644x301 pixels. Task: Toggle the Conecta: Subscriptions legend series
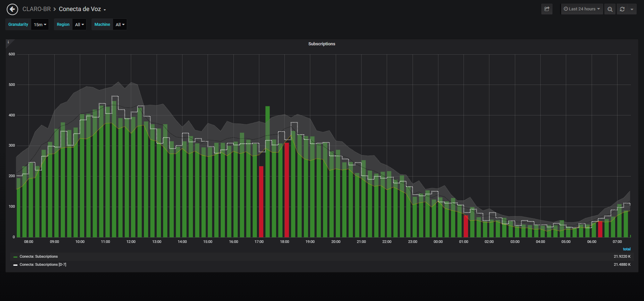[39, 257]
